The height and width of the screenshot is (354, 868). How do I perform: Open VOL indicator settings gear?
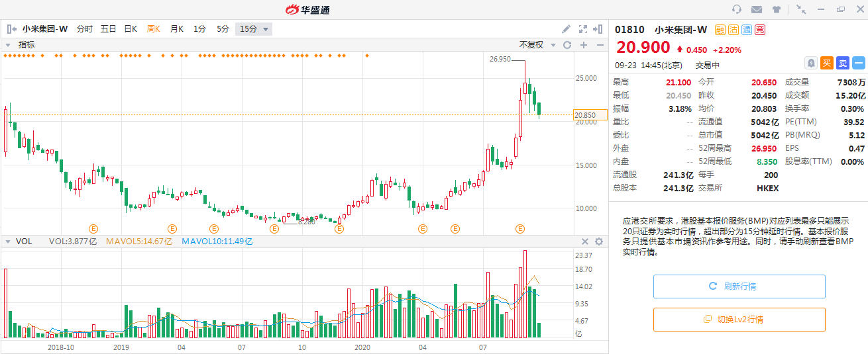tap(599, 242)
